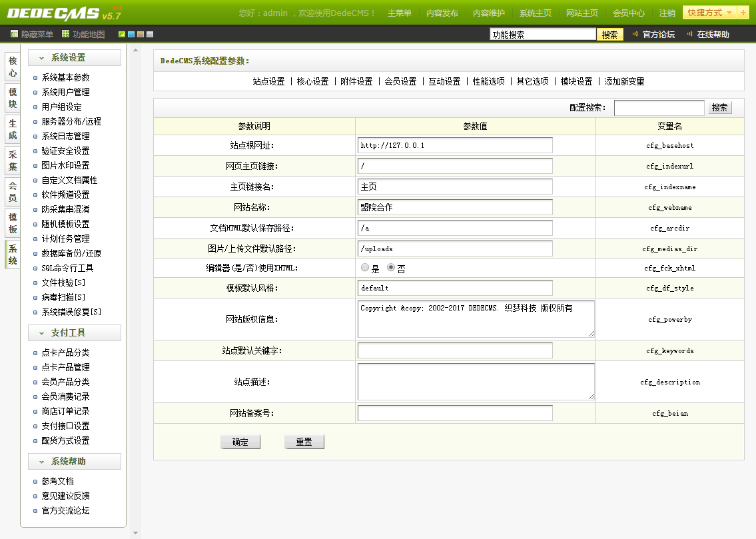Open the function map (功能地图) icon

click(65, 34)
